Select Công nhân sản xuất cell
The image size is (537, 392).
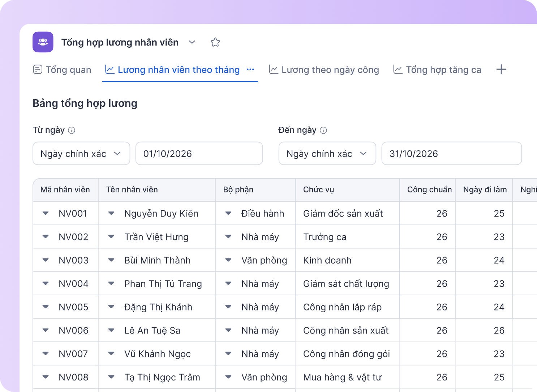point(347,330)
